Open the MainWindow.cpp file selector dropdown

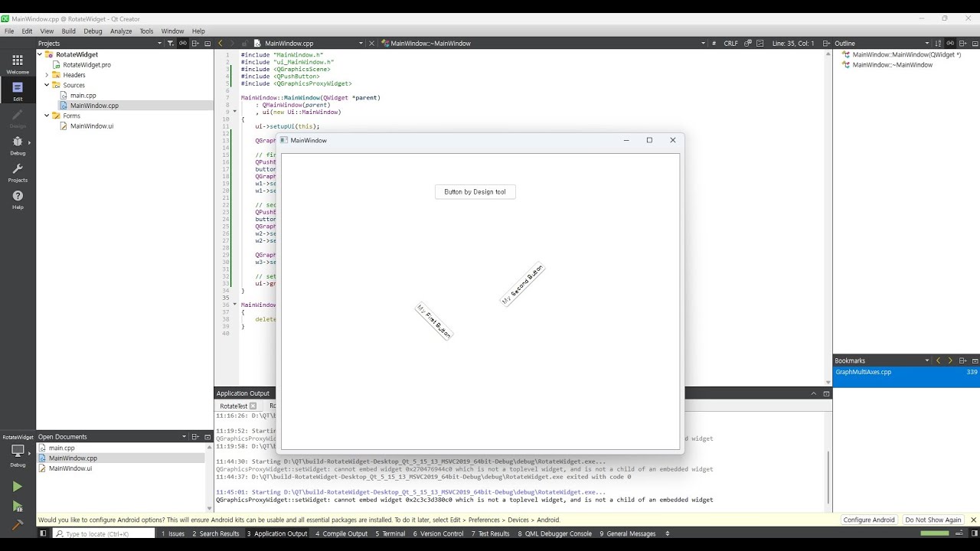pos(360,44)
